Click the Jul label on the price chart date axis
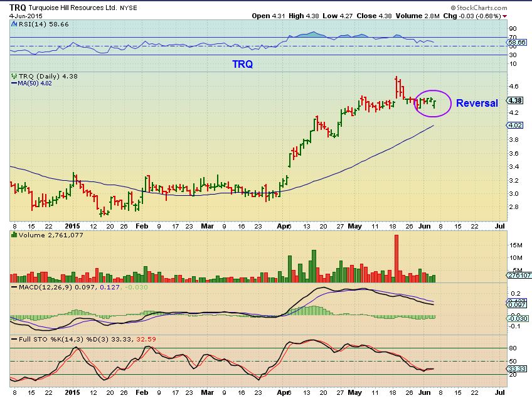 [x=500, y=226]
